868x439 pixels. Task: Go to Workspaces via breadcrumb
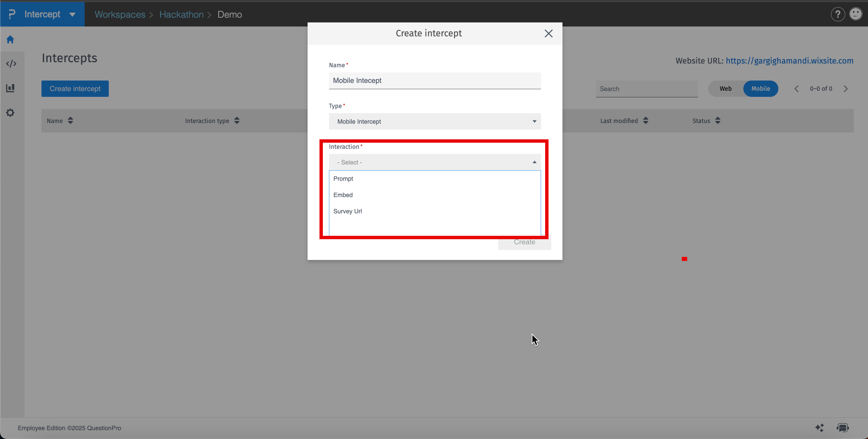[x=120, y=14]
